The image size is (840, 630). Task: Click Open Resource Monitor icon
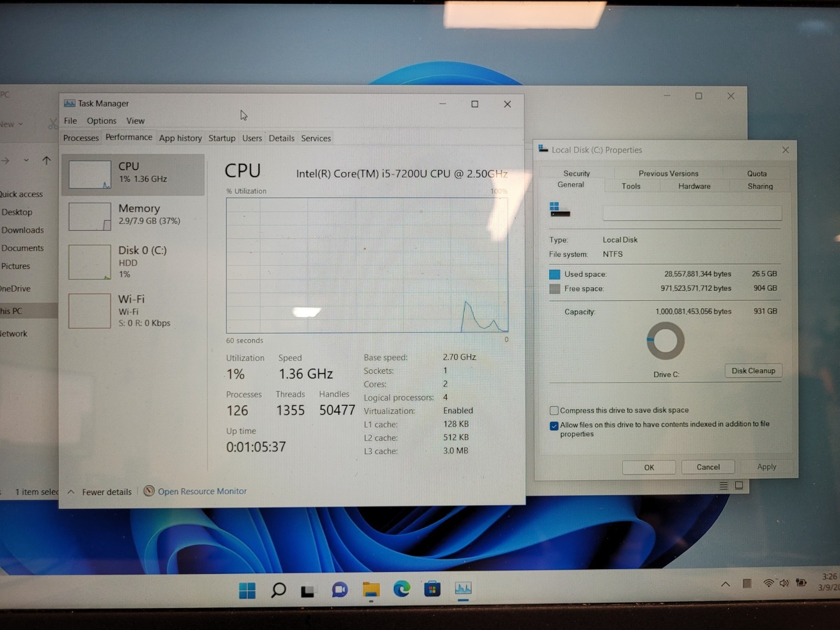[149, 491]
